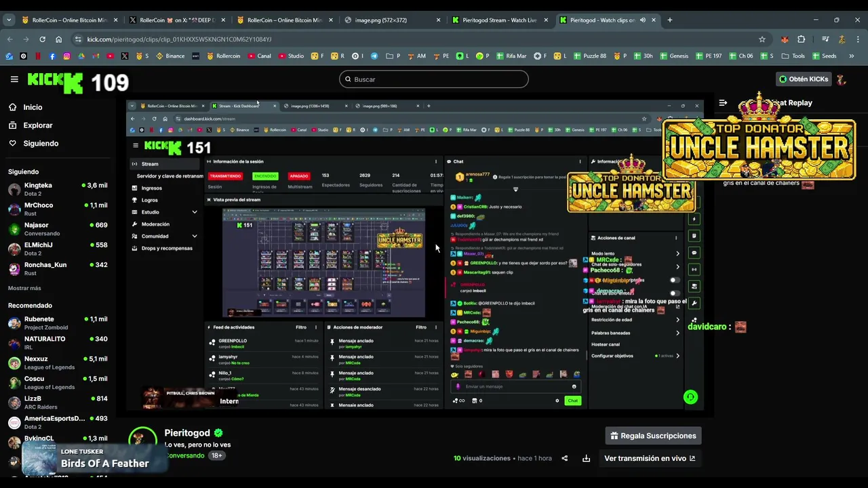
Task: Bookmark this page with the star
Action: pyautogui.click(x=762, y=39)
